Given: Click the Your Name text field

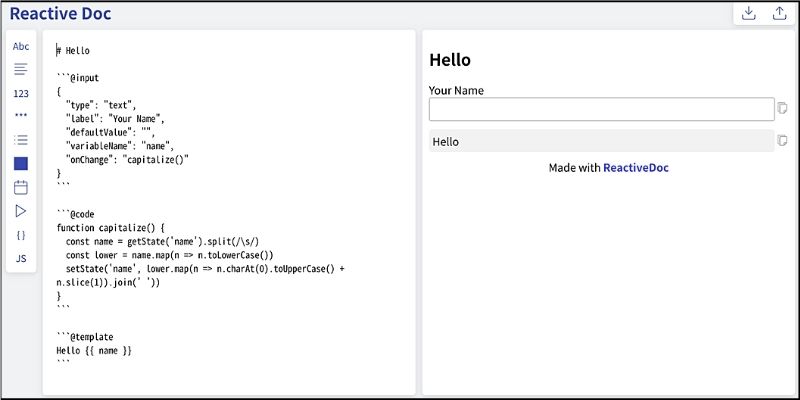Looking at the screenshot, I should [601, 109].
